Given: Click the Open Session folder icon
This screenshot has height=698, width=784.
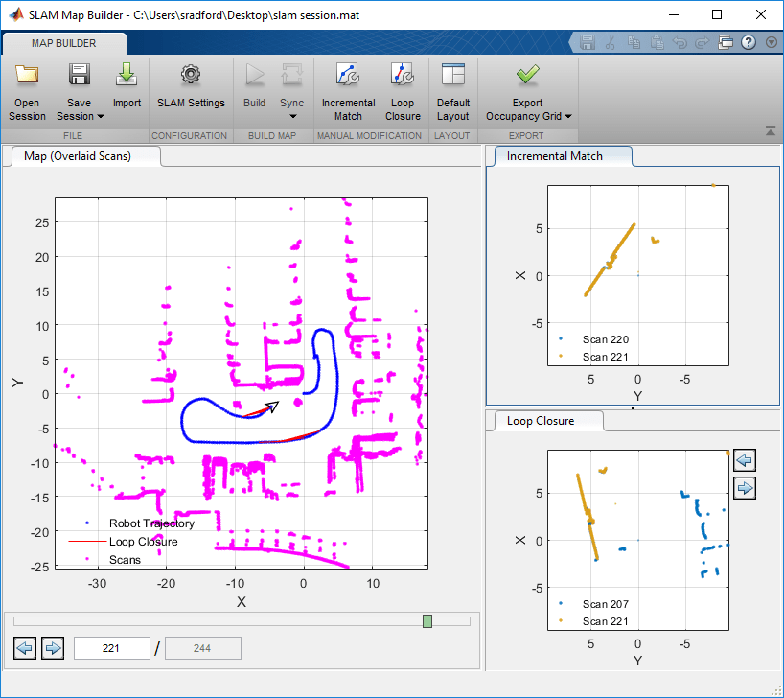Looking at the screenshot, I should pyautogui.click(x=27, y=77).
